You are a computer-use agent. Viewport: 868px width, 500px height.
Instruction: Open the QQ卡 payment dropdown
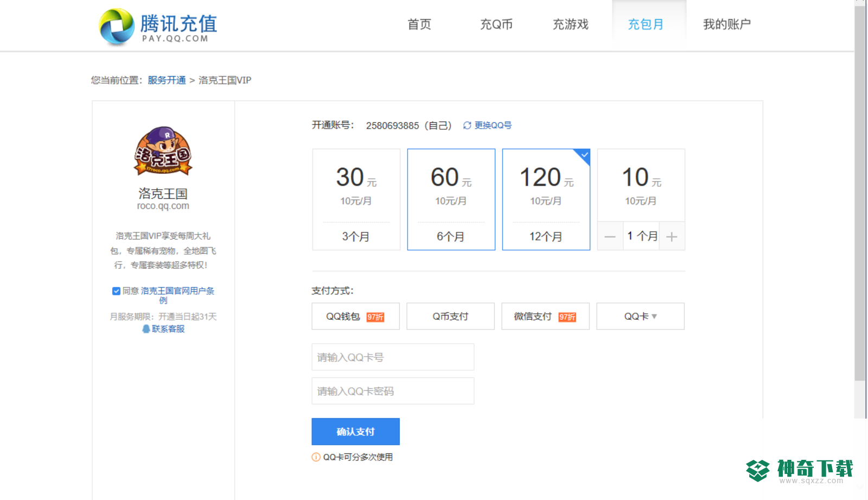(641, 317)
